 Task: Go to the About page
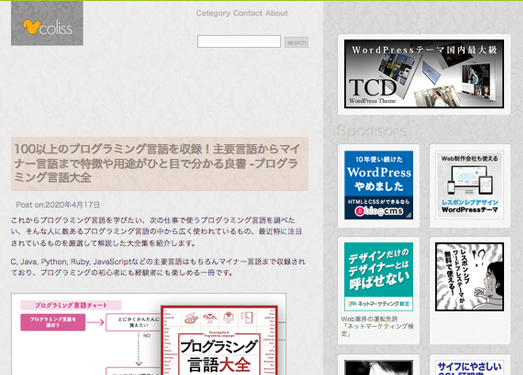click(x=277, y=13)
